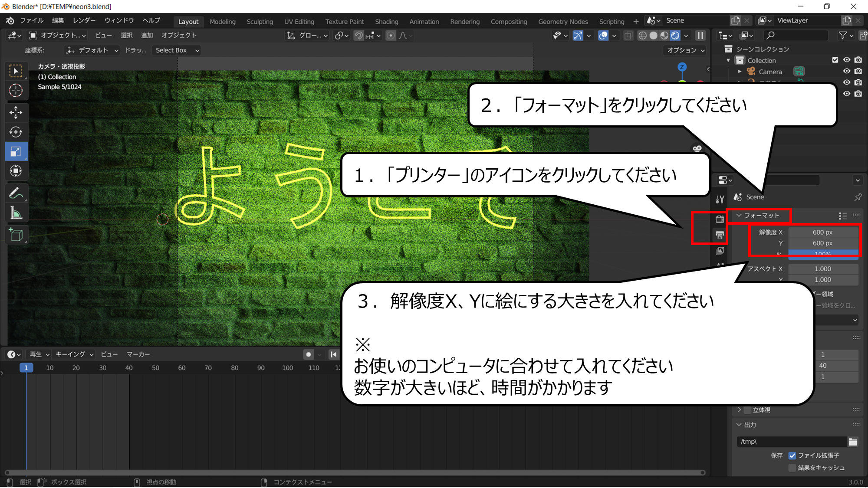Open the Select Box drag dropdown

coord(177,50)
